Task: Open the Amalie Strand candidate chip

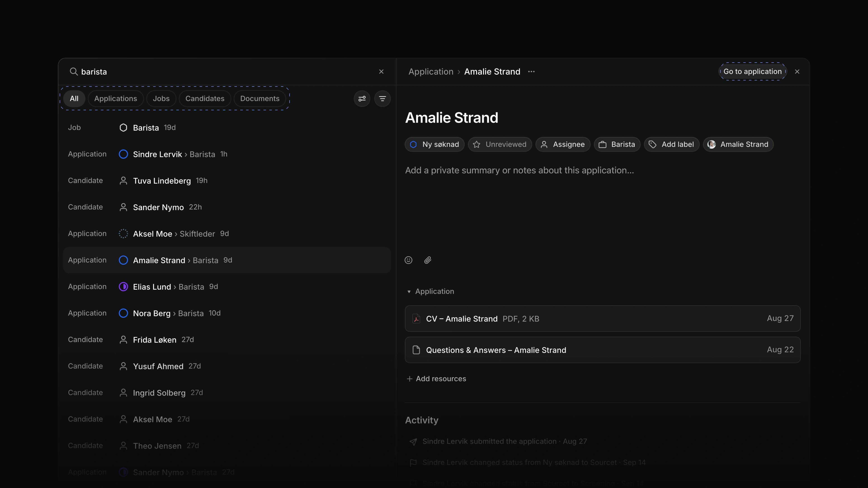Action: tap(738, 145)
